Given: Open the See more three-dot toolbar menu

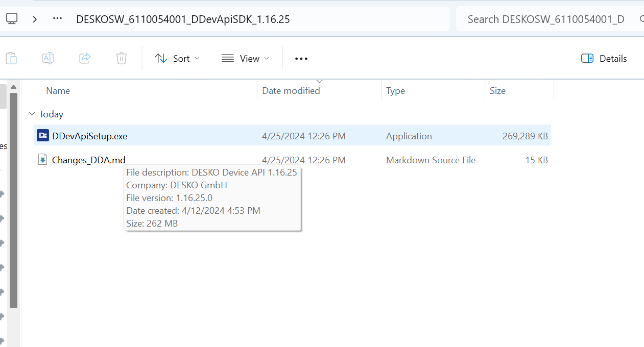Looking at the screenshot, I should tap(301, 59).
